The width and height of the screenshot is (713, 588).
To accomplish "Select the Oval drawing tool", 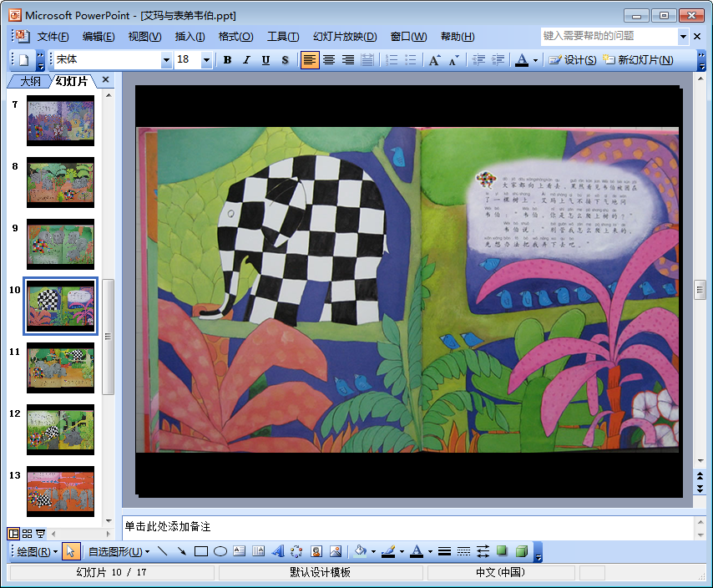I will (220, 551).
